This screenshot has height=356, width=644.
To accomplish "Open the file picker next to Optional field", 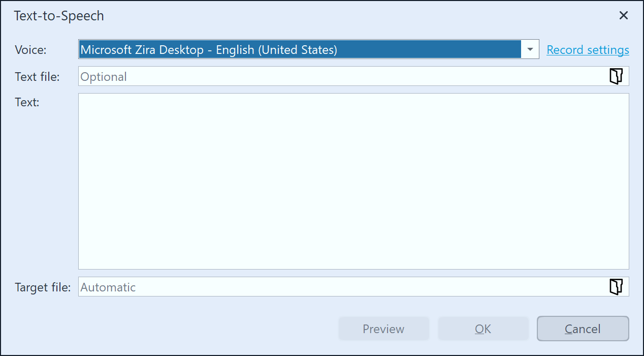I will click(x=616, y=76).
